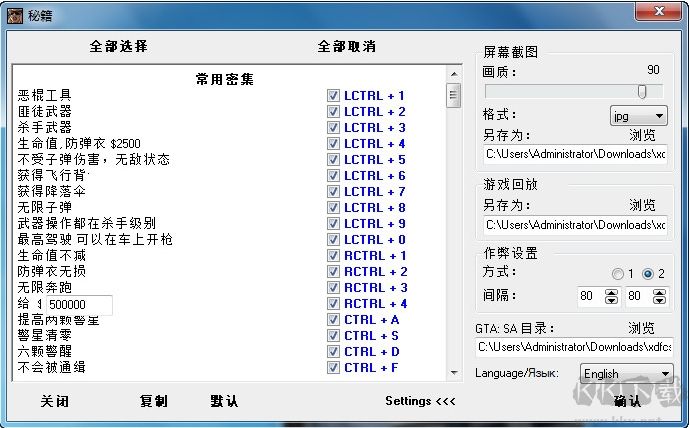Uncheck the LCTRL + 1 checkbox
This screenshot has height=428, width=689.
click(x=333, y=95)
